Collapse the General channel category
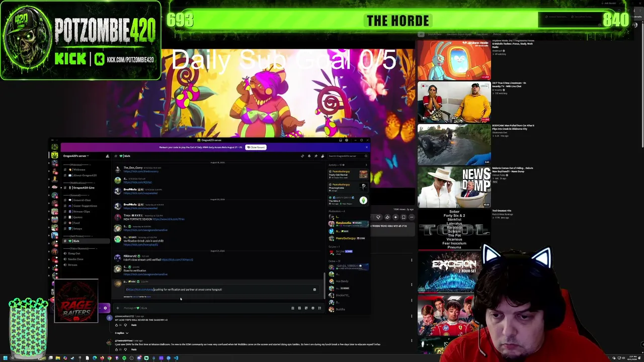The width and height of the screenshot is (644, 362). pos(75,195)
